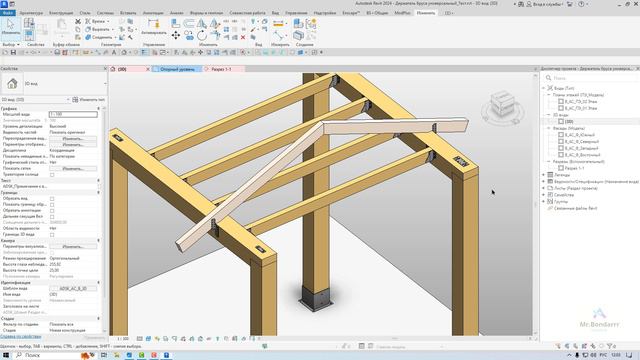Toggle the Обрезать аннотации checkbox
This screenshot has height=360, width=640.
52,210
